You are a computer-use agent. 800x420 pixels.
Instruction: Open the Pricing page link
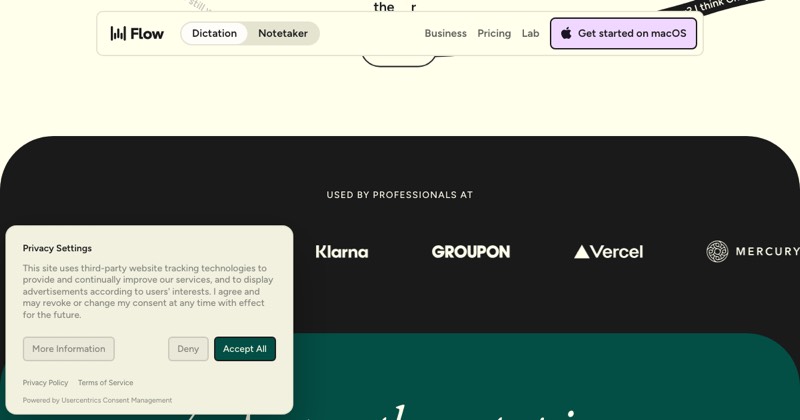494,34
